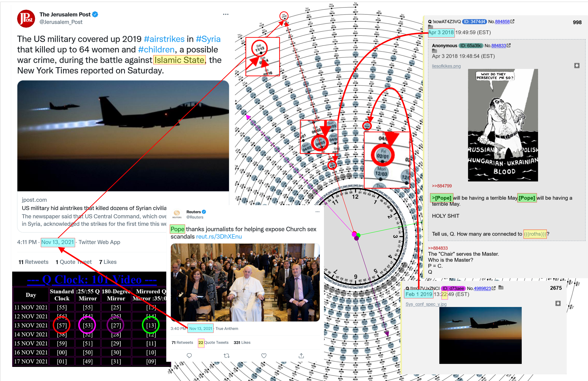Retweet the Reuters tweet
Screen dimensions: 588x381
point(226,356)
